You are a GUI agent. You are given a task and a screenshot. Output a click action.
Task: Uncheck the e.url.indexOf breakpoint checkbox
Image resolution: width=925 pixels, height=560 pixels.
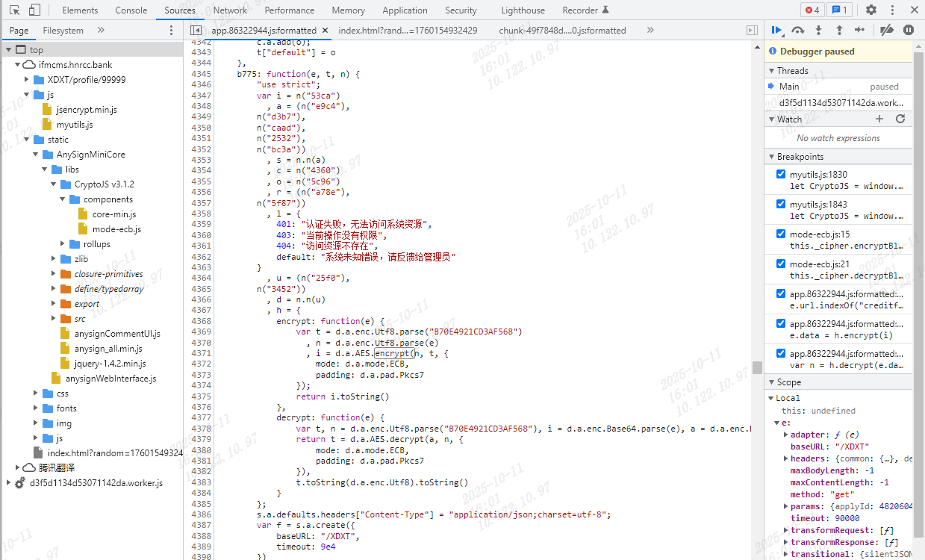pos(781,294)
